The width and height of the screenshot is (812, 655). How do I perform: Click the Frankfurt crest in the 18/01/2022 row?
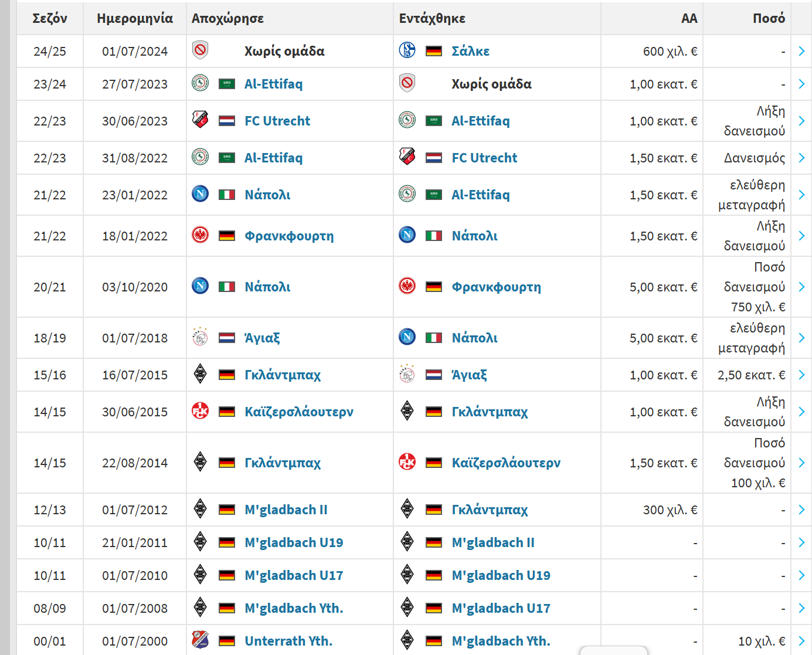coord(200,235)
